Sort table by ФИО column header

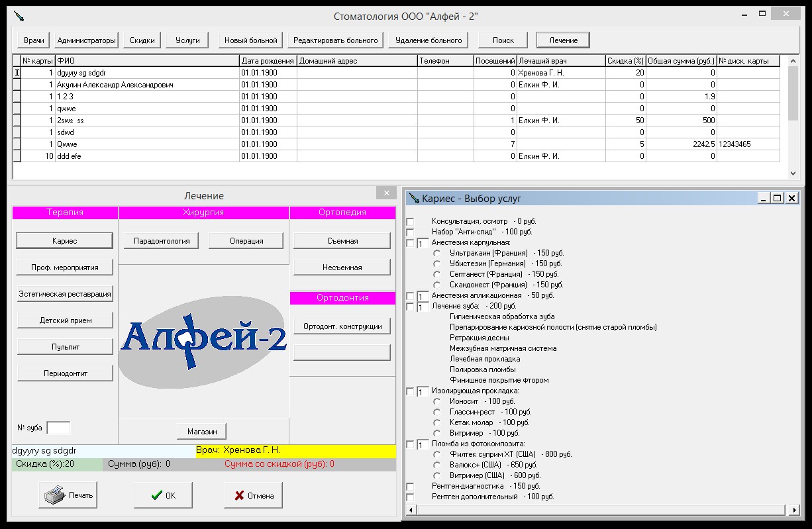coord(148,61)
